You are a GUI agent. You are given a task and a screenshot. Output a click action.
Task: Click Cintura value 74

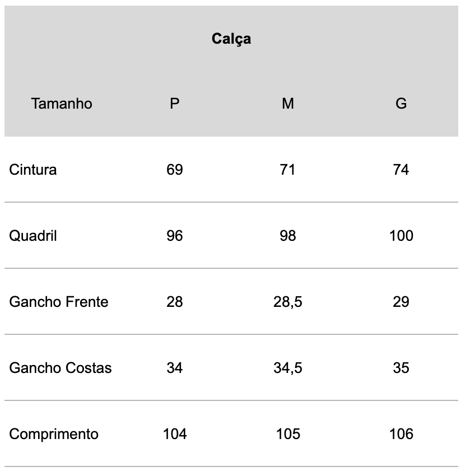click(401, 169)
